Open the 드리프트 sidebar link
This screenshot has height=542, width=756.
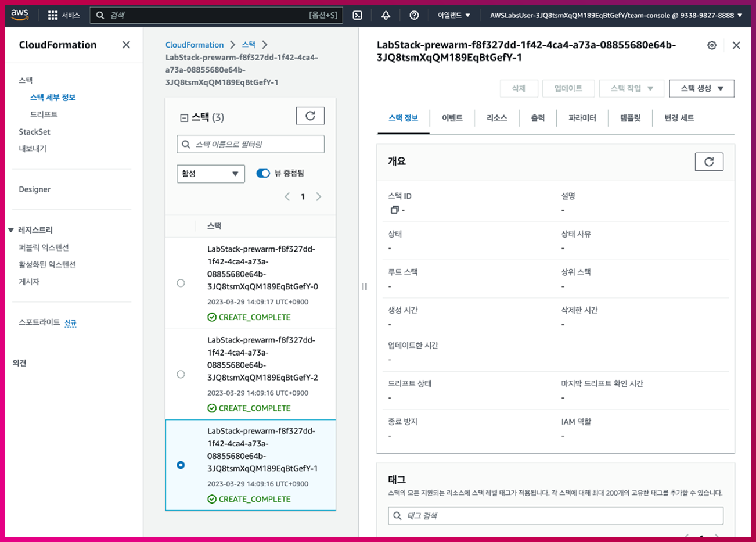[44, 114]
